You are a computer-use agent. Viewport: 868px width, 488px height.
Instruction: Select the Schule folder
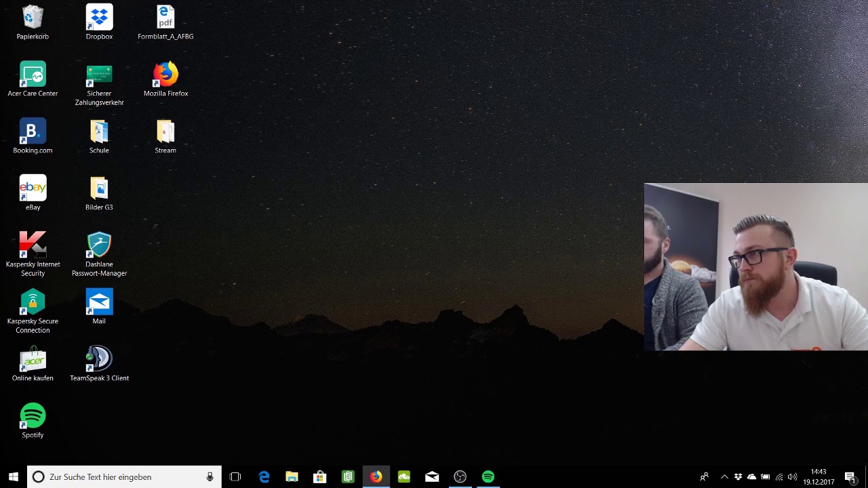[99, 136]
